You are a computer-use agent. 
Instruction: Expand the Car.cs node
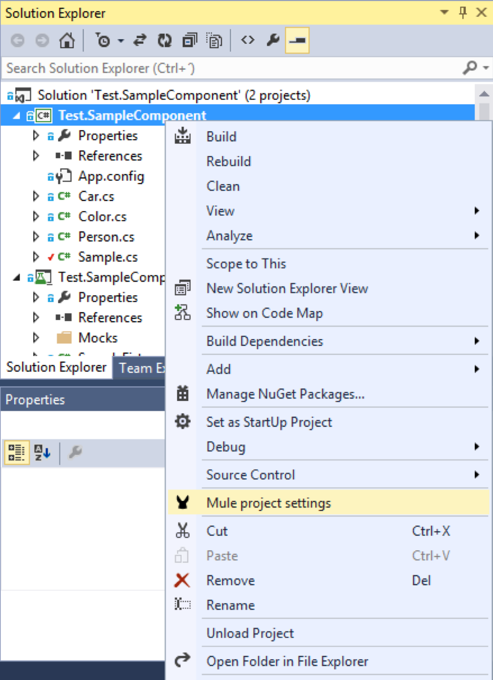point(36,196)
